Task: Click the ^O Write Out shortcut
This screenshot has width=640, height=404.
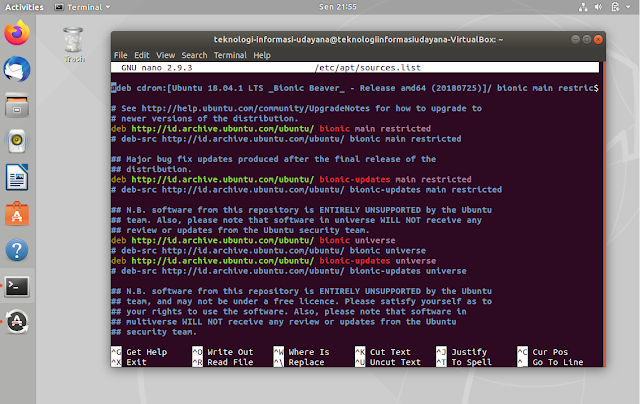Action: (x=222, y=352)
